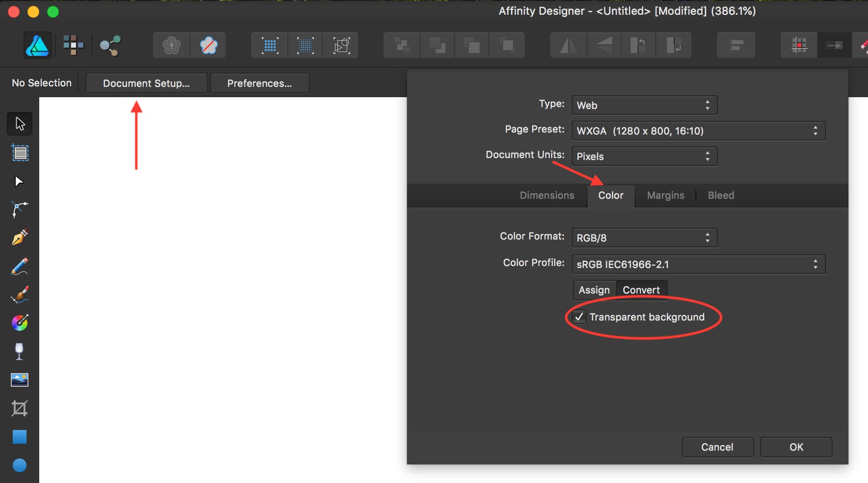The width and height of the screenshot is (868, 483).
Task: Select the Vector Crop tool
Action: pos(20,408)
